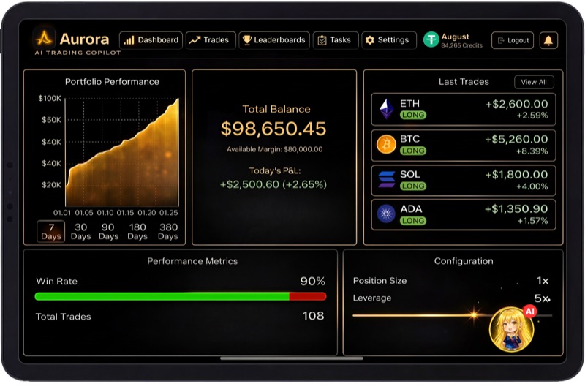Viewport: 585px width, 392px height.
Task: Click the Portfolio Performance chart area
Action: [x=122, y=152]
